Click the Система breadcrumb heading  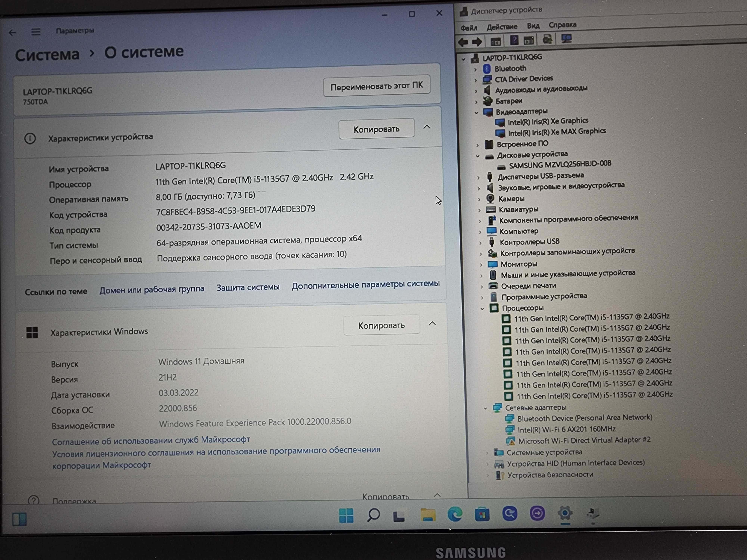(47, 54)
